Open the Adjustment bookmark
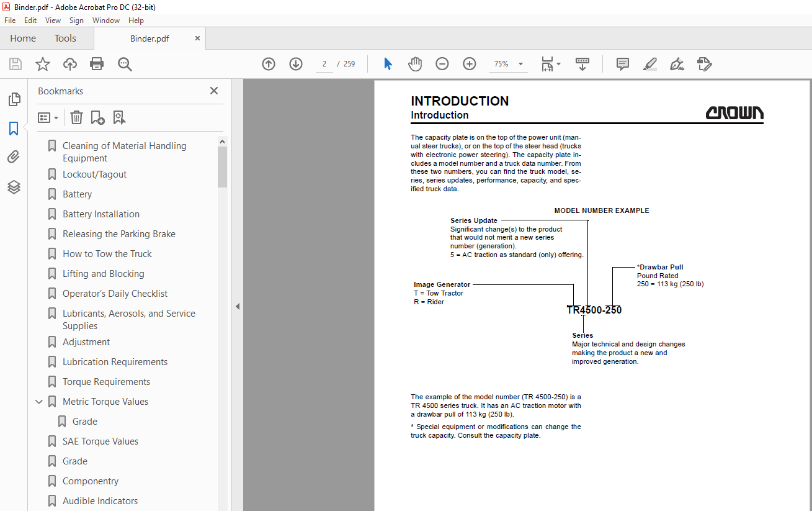 [86, 342]
